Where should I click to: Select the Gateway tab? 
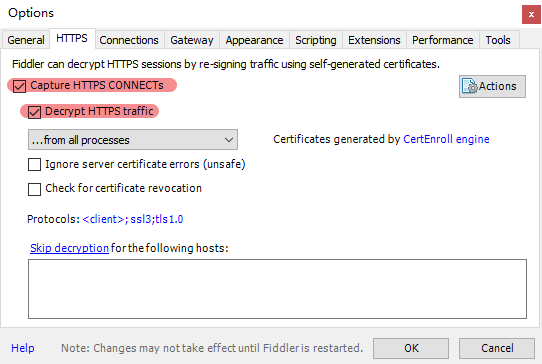tap(192, 40)
